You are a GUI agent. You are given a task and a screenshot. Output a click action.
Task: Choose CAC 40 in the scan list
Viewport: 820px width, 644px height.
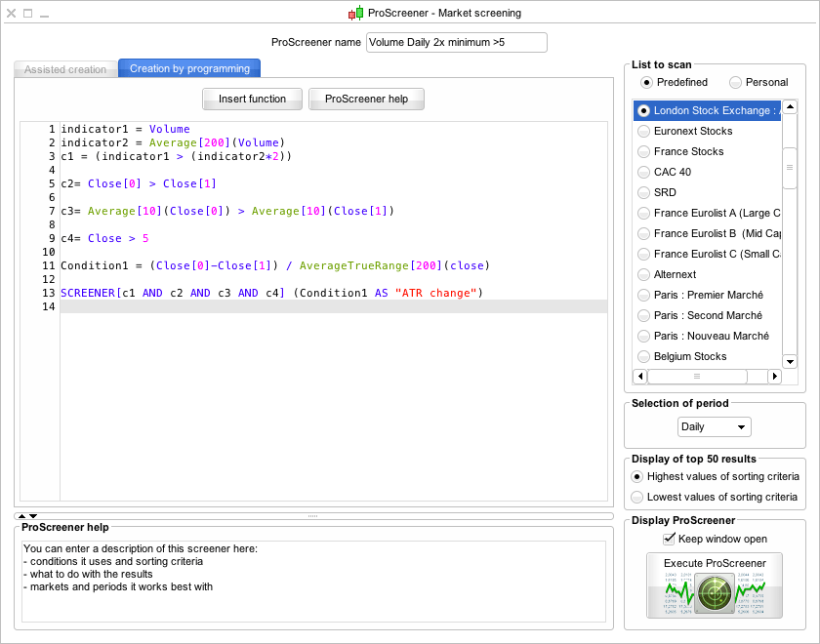[x=673, y=172]
